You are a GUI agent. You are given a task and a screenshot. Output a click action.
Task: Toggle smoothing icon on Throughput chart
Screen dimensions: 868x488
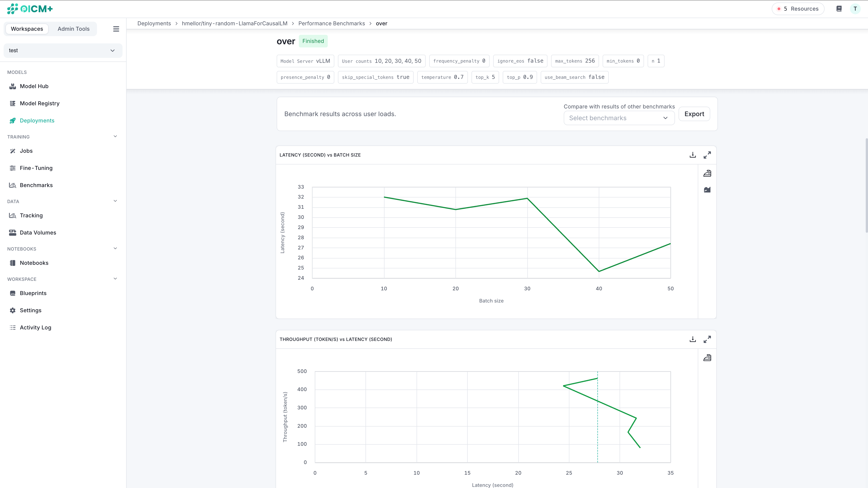(707, 358)
